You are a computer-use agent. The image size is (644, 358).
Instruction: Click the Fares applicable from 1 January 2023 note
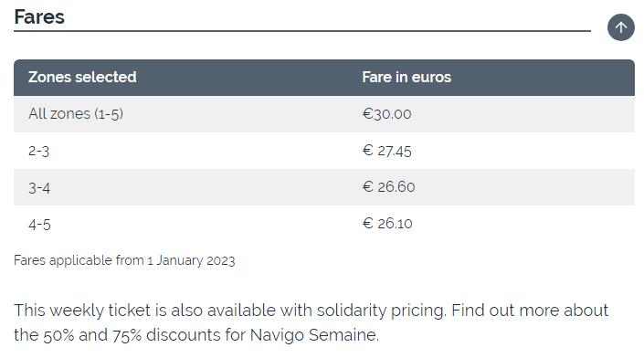(x=124, y=260)
